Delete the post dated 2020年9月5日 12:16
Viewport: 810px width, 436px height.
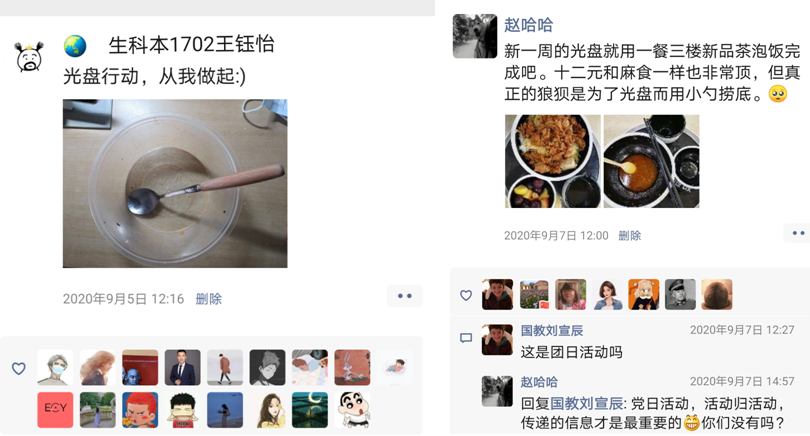[x=209, y=299]
